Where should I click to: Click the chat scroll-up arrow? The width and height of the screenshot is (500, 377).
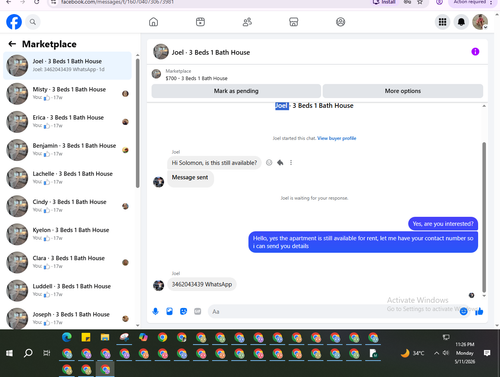[484, 106]
